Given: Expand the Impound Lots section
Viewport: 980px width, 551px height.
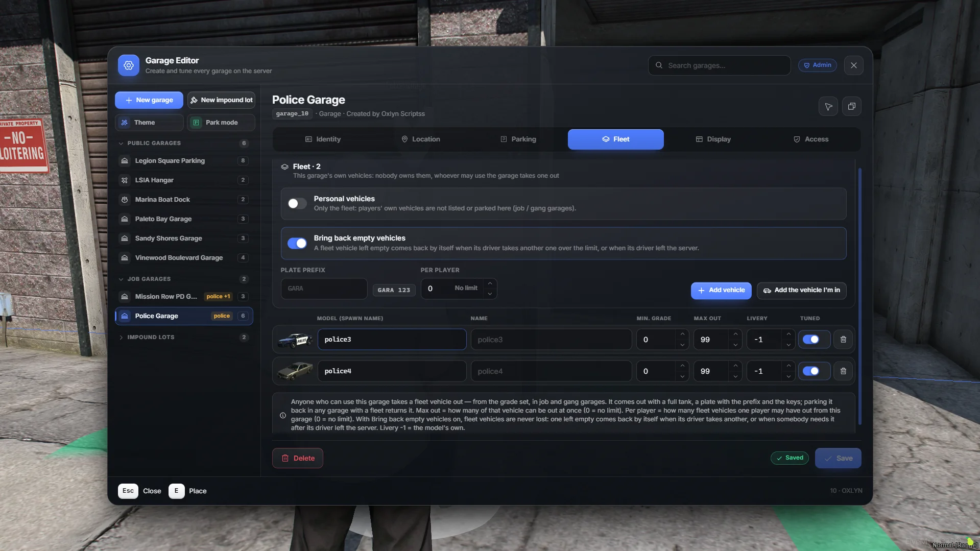Looking at the screenshot, I should point(121,338).
